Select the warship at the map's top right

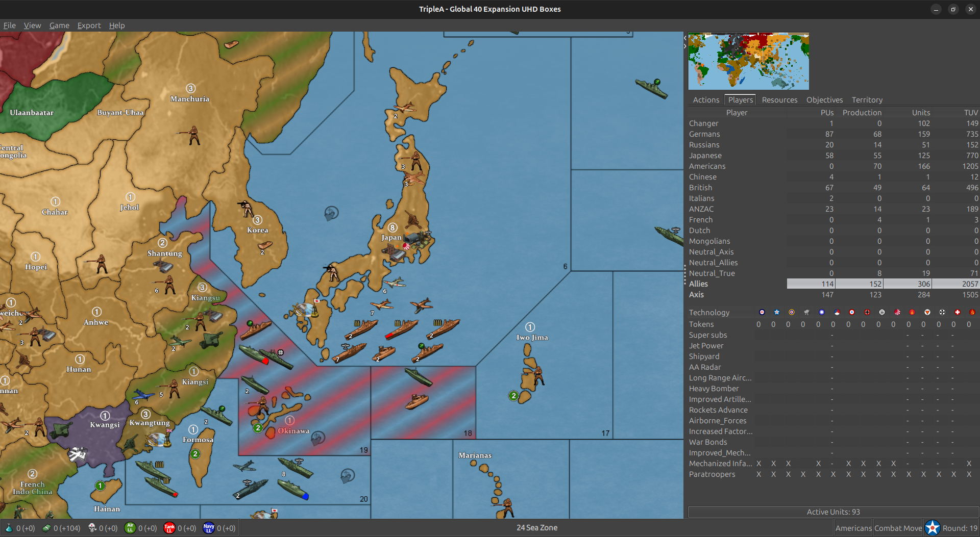point(652,88)
